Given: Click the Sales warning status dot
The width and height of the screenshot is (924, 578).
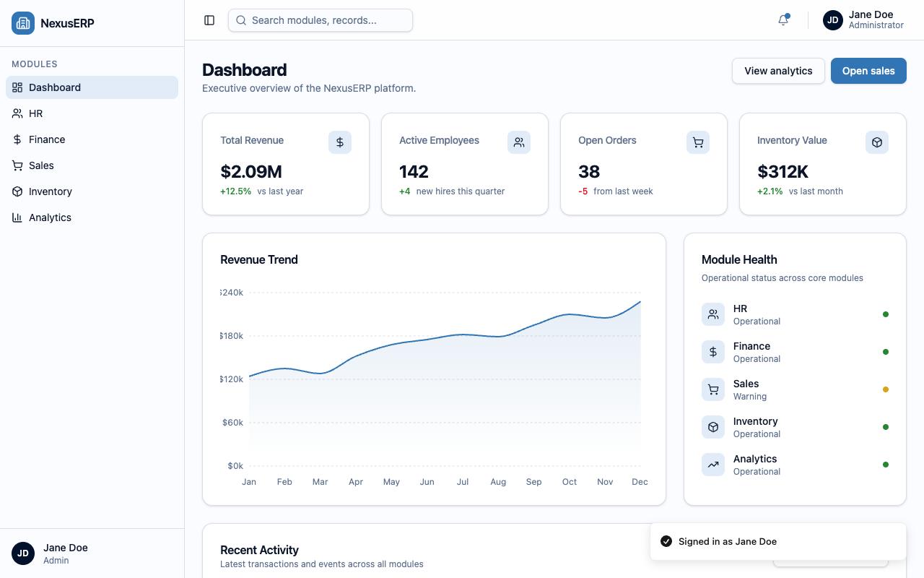Looking at the screenshot, I should click(886, 389).
